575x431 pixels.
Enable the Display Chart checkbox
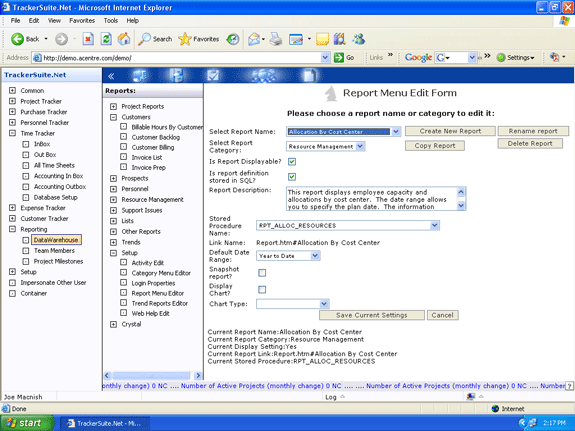(262, 289)
